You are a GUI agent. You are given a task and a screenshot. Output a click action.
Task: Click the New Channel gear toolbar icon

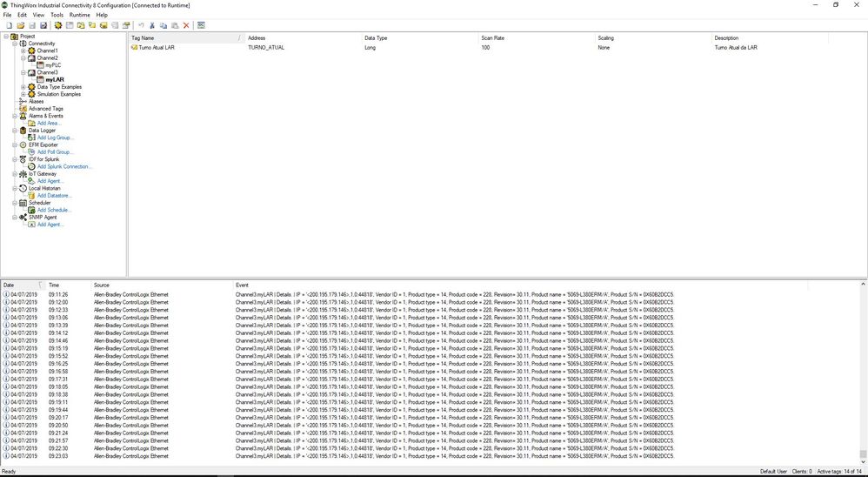click(x=58, y=25)
